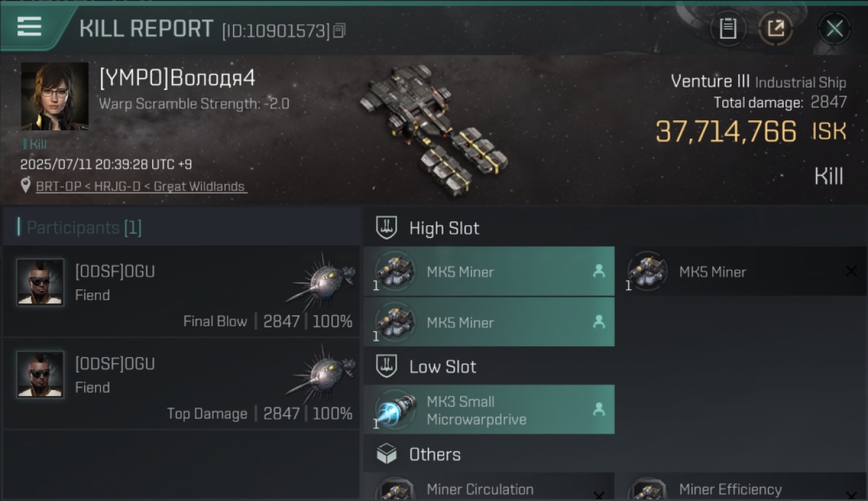Select the Participants [1] tab

83,228
